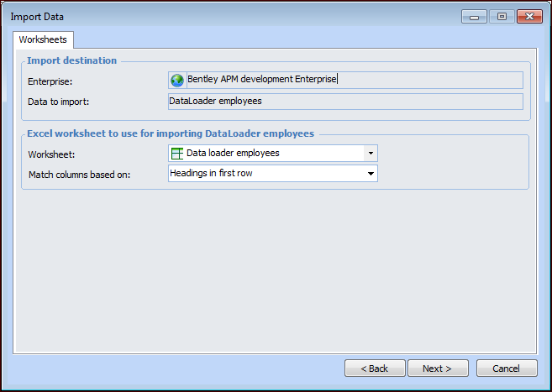Click the 'Import destination' group heading

click(72, 60)
